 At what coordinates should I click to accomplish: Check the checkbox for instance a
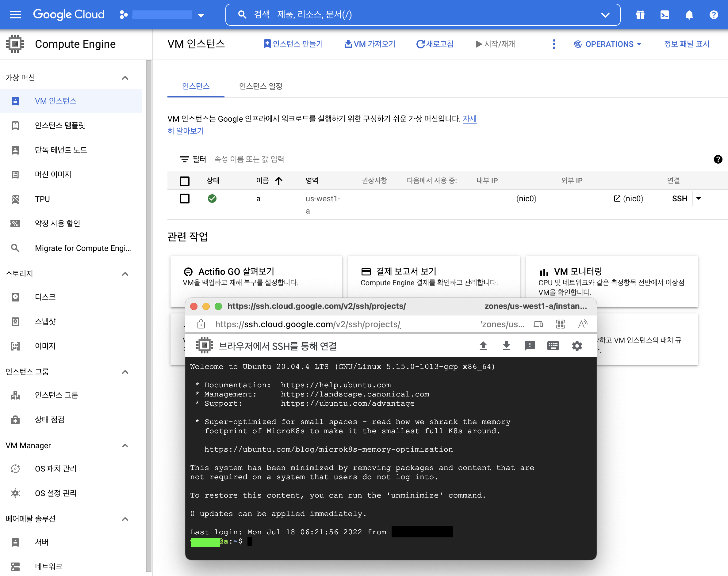point(185,199)
